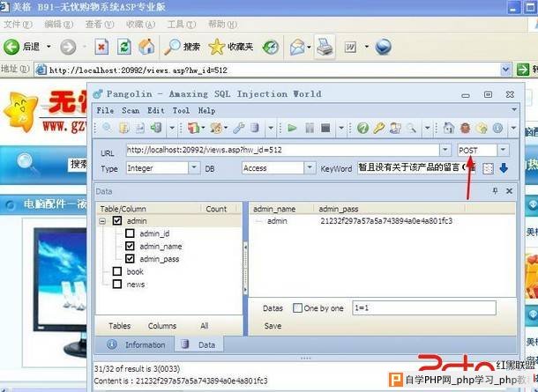Click the Pangolin URL input field
This screenshot has height=392, width=538.
(283, 150)
